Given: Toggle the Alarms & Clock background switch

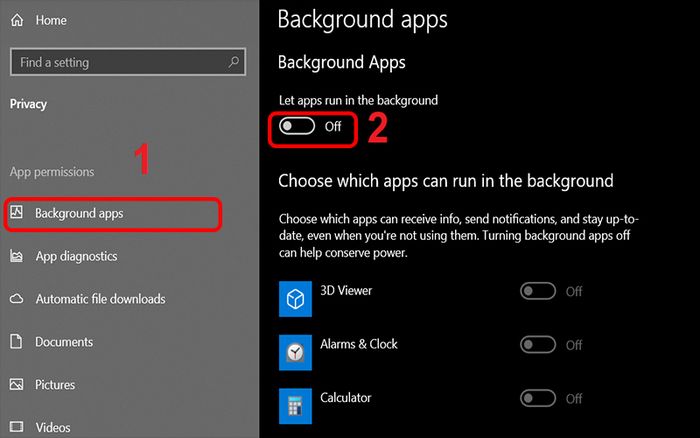Looking at the screenshot, I should point(538,345).
